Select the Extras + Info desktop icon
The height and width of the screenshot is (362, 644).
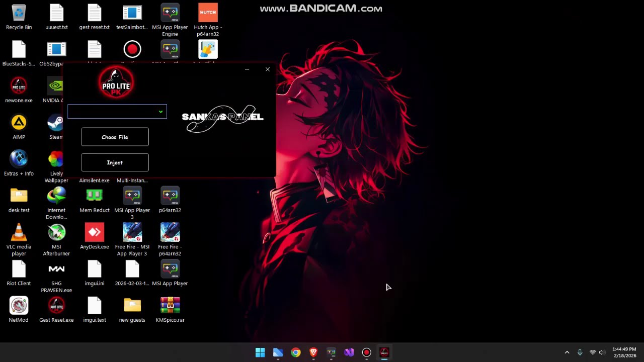point(19,163)
